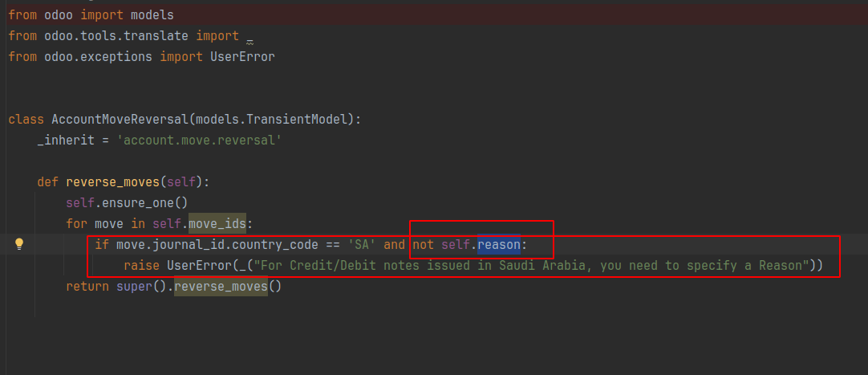Click 'super()' in return statement

pyautogui.click(x=142, y=287)
